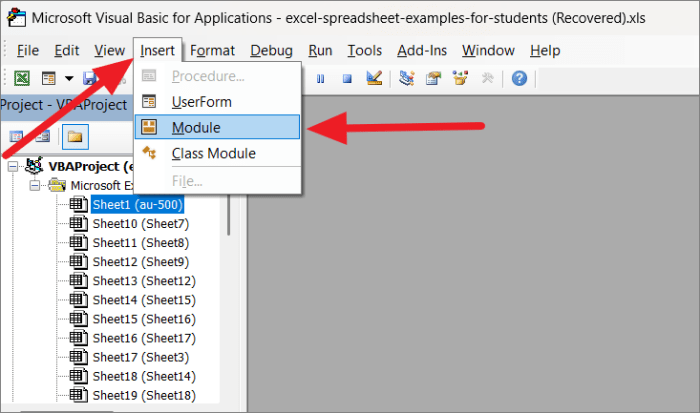Click the Toolbox toolbar icon

point(487,79)
